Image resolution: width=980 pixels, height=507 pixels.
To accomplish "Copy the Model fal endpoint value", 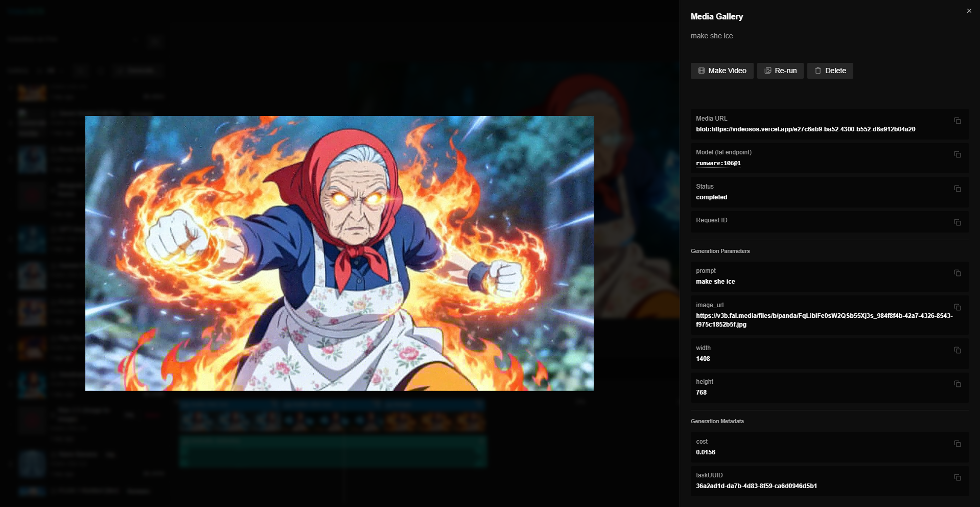I will [x=957, y=155].
